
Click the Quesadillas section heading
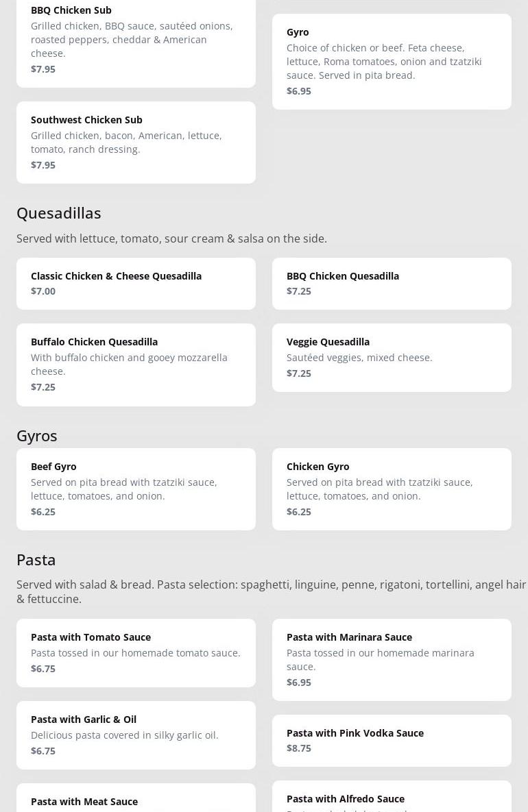tap(59, 213)
